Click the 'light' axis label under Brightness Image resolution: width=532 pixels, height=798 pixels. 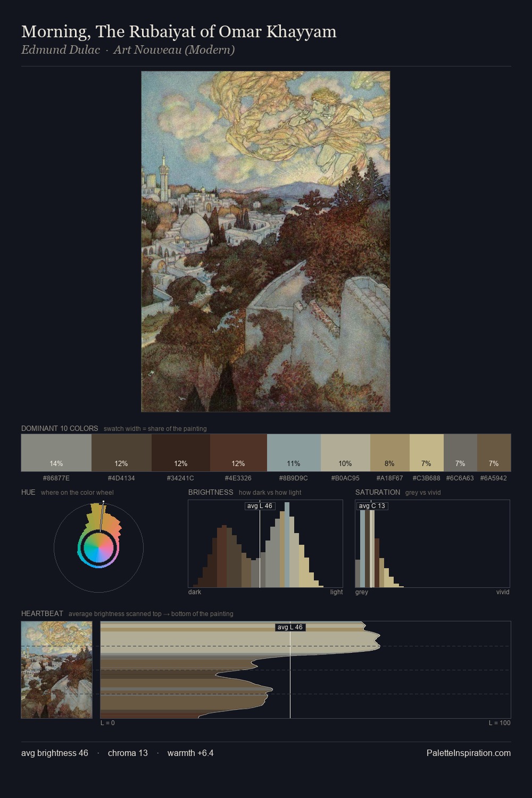pyautogui.click(x=337, y=592)
